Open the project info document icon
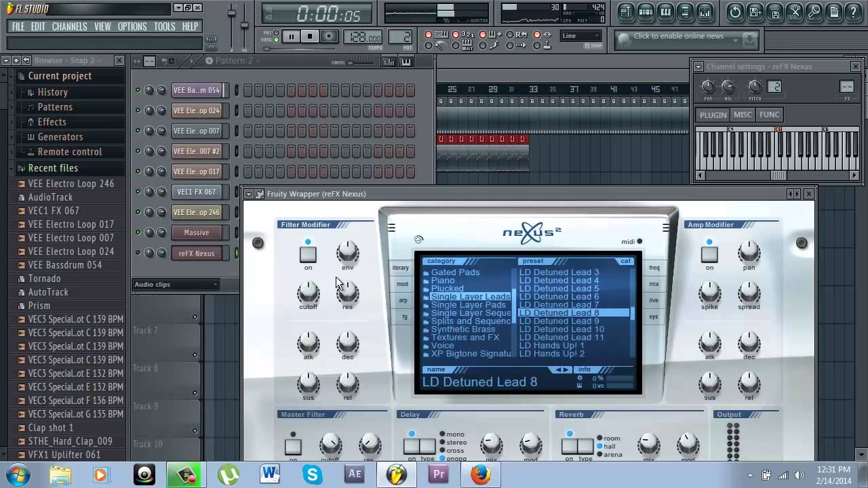Image resolution: width=868 pixels, height=488 pixels. coord(834,12)
